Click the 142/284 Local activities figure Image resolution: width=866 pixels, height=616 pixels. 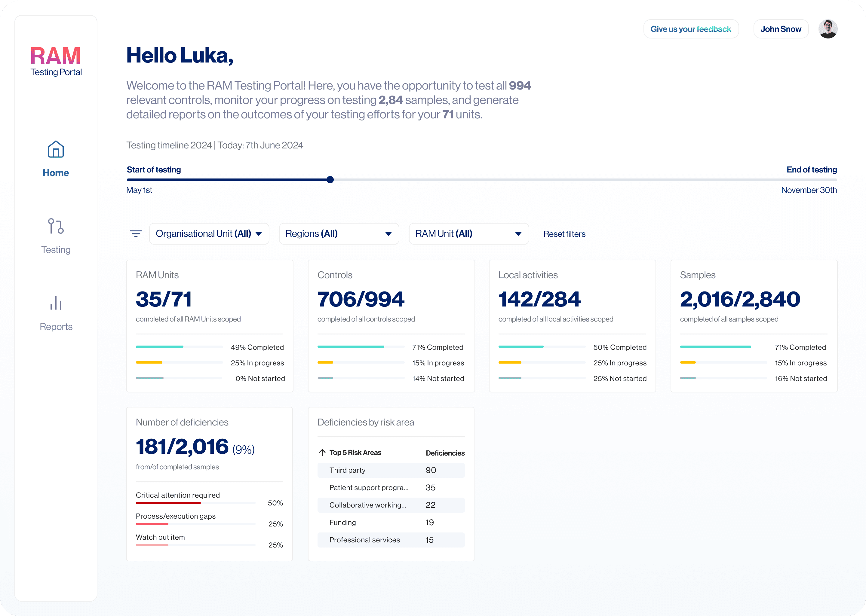pyautogui.click(x=539, y=299)
